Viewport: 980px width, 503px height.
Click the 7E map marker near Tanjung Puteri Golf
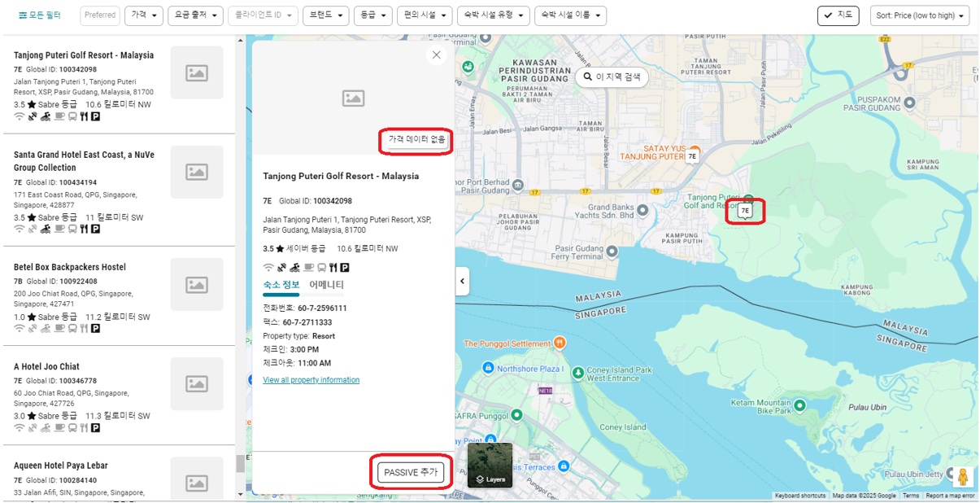tap(745, 211)
